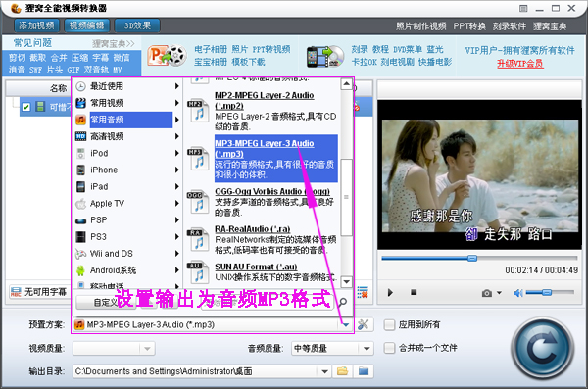The image size is (588, 389).
Task: Click the play button in preview
Action: 390,292
